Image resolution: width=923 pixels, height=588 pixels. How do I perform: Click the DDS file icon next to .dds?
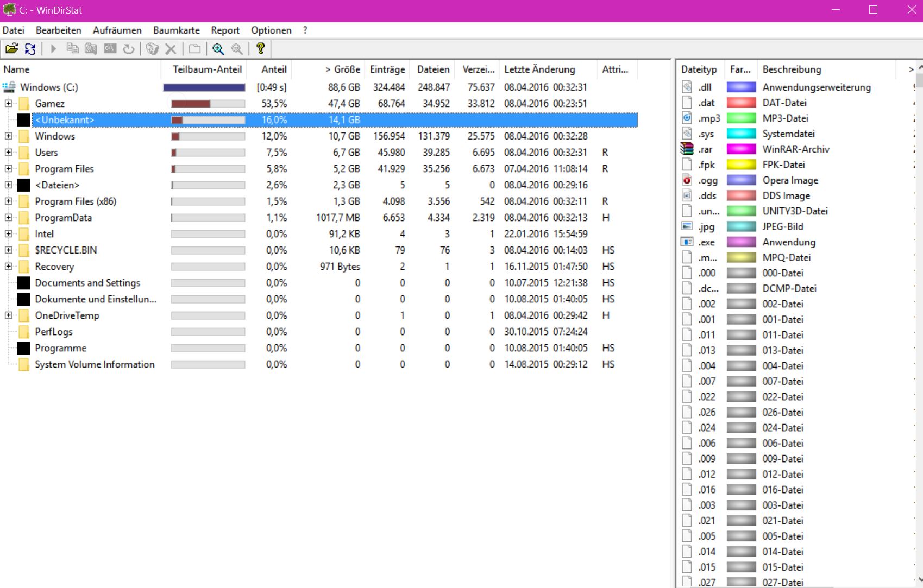(687, 195)
